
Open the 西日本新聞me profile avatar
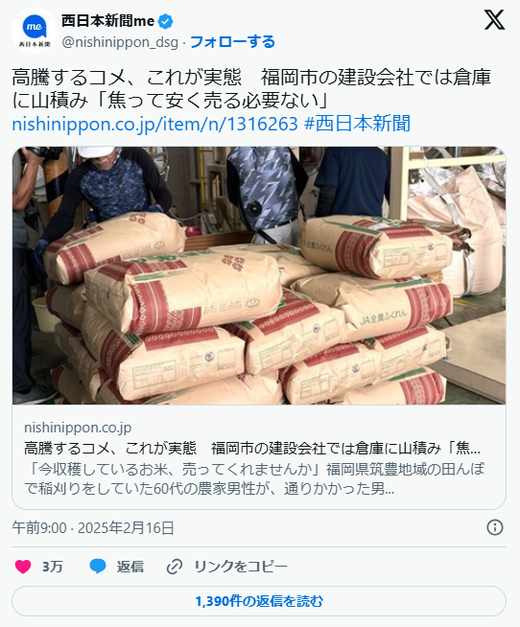(34, 31)
